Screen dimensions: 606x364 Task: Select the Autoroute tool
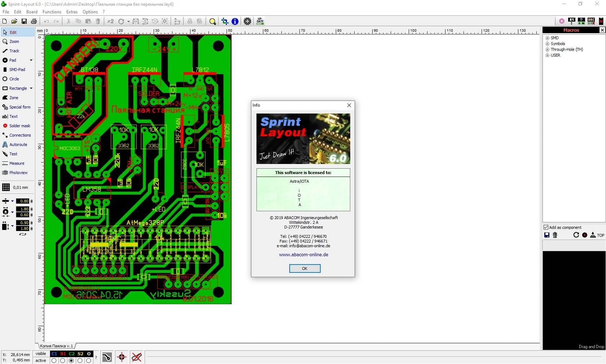pos(17,145)
